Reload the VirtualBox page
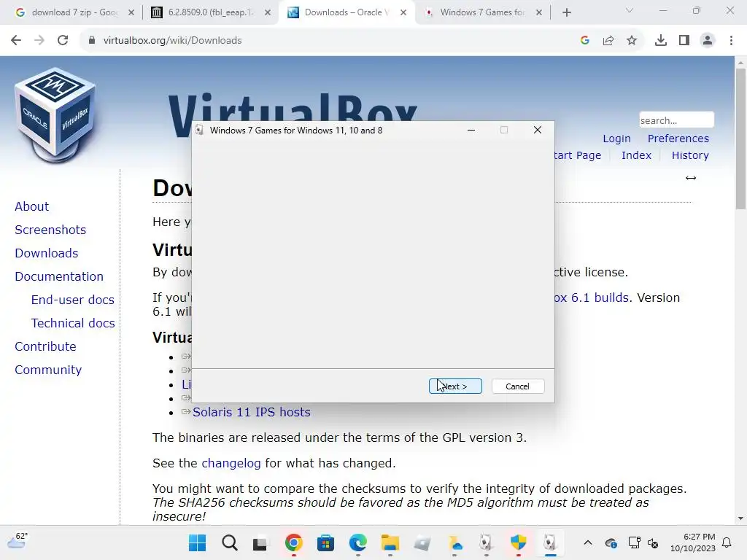 click(63, 41)
